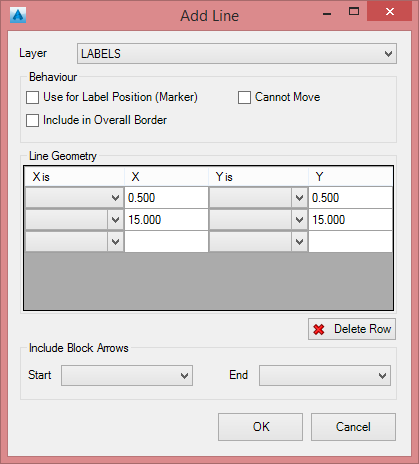Expand the Start block arrow dropdown
419x464 pixels.
pyautogui.click(x=127, y=376)
